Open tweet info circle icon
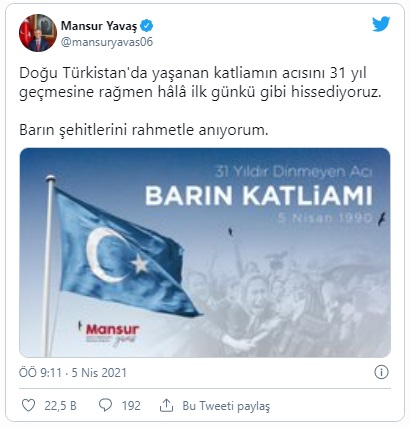This screenshot has width=411, height=427. tap(381, 372)
